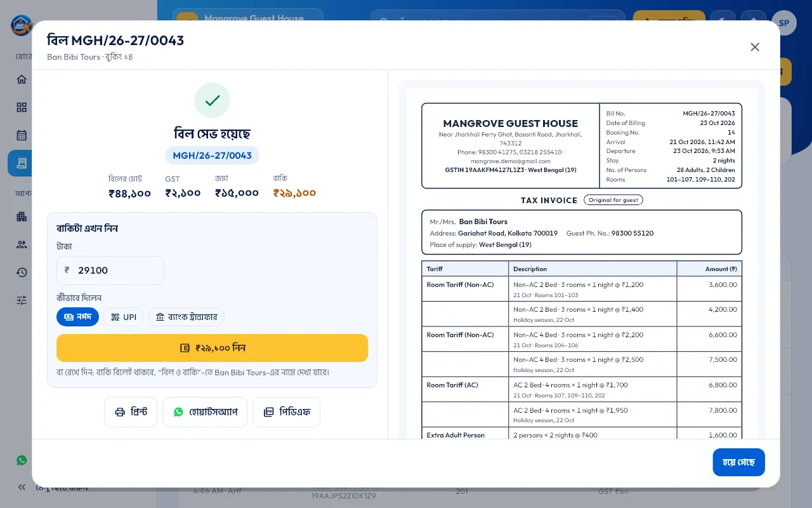Close the bill dialog with X

tap(755, 47)
